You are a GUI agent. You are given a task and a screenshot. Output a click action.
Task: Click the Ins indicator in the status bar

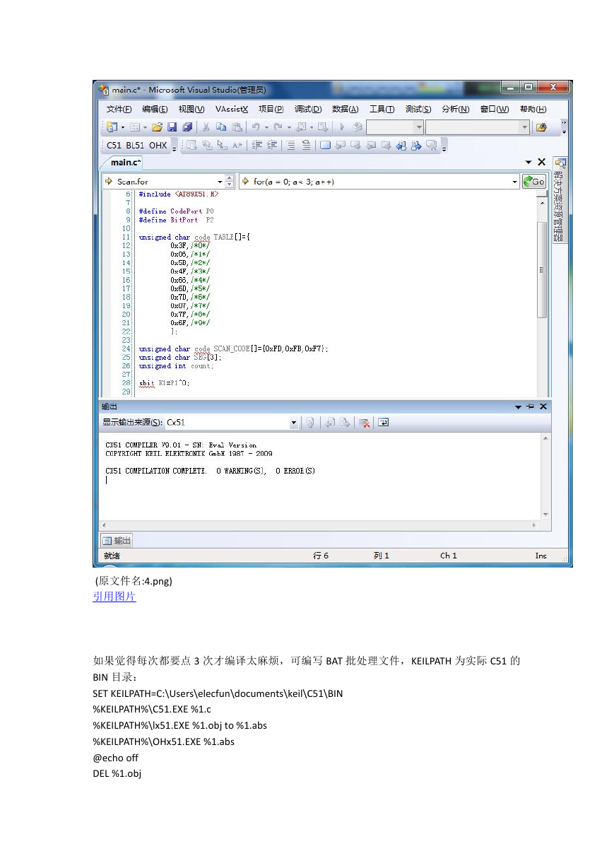click(541, 556)
